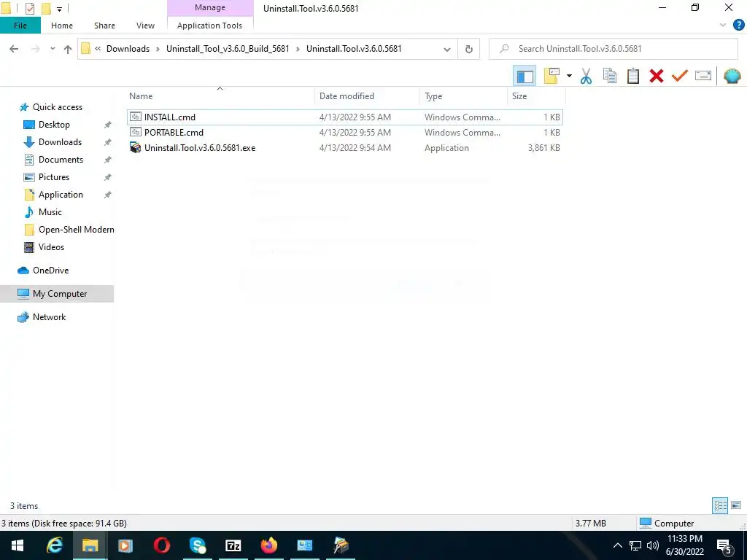The width and height of the screenshot is (747, 560).
Task: Go back with the Back arrow
Action: point(15,49)
